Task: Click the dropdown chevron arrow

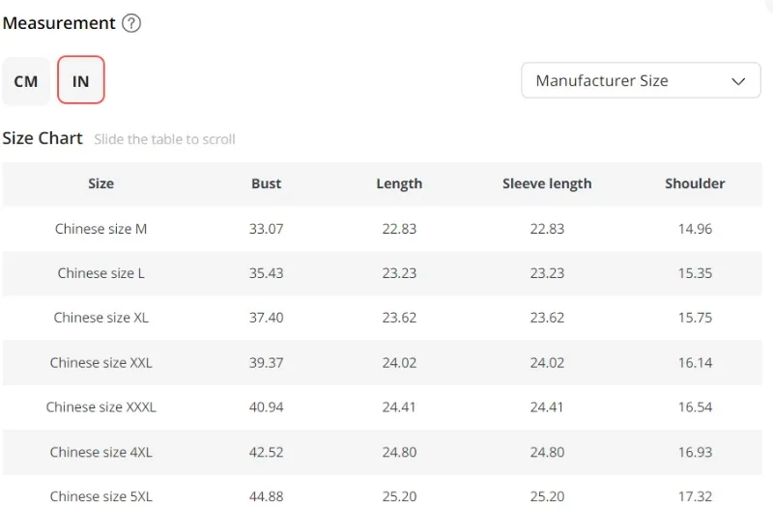Action: [x=739, y=81]
